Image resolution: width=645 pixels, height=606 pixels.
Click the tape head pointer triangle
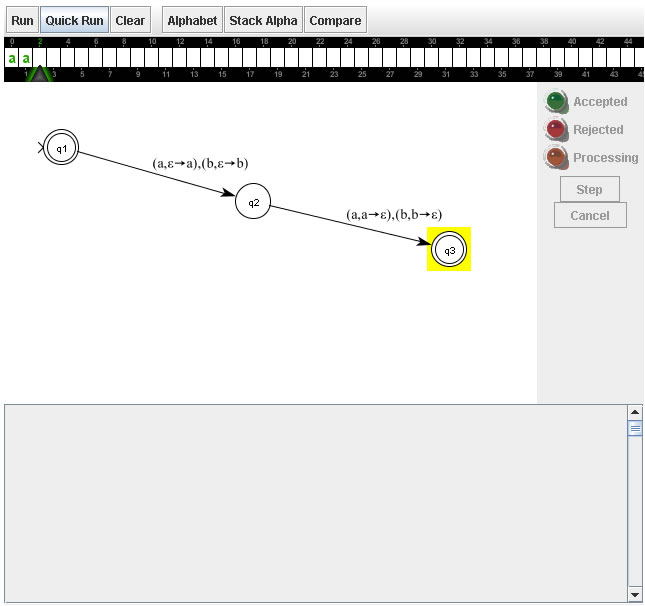[39, 73]
